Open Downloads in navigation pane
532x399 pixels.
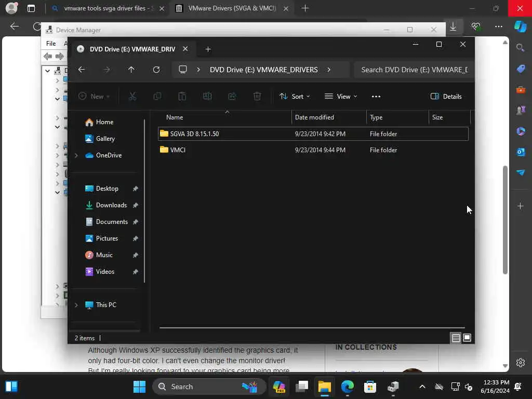pos(111,205)
